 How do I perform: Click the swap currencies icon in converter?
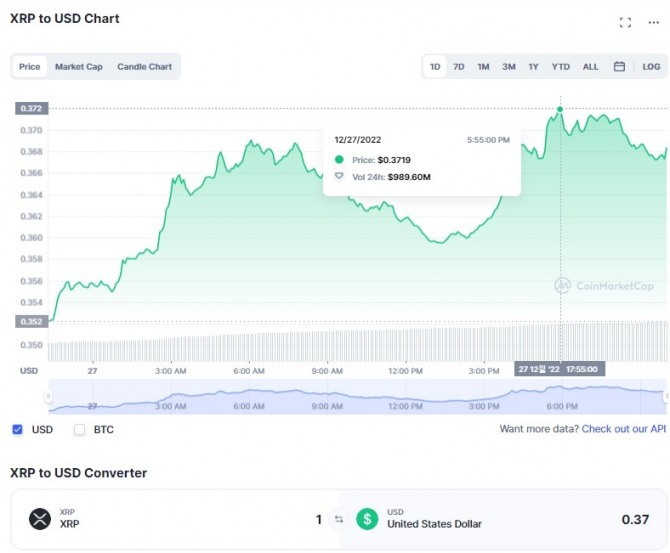tap(339, 519)
